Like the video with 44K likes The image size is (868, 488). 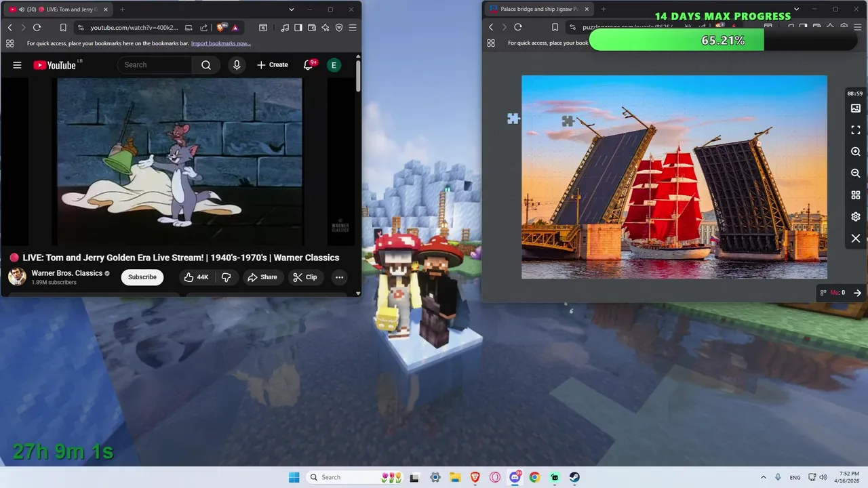point(197,277)
